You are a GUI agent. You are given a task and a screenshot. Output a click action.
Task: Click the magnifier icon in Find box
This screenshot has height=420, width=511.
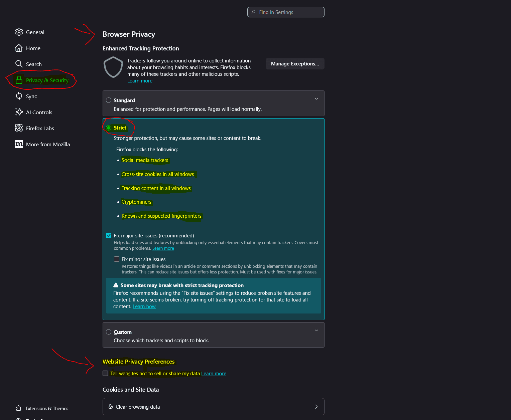coord(254,12)
